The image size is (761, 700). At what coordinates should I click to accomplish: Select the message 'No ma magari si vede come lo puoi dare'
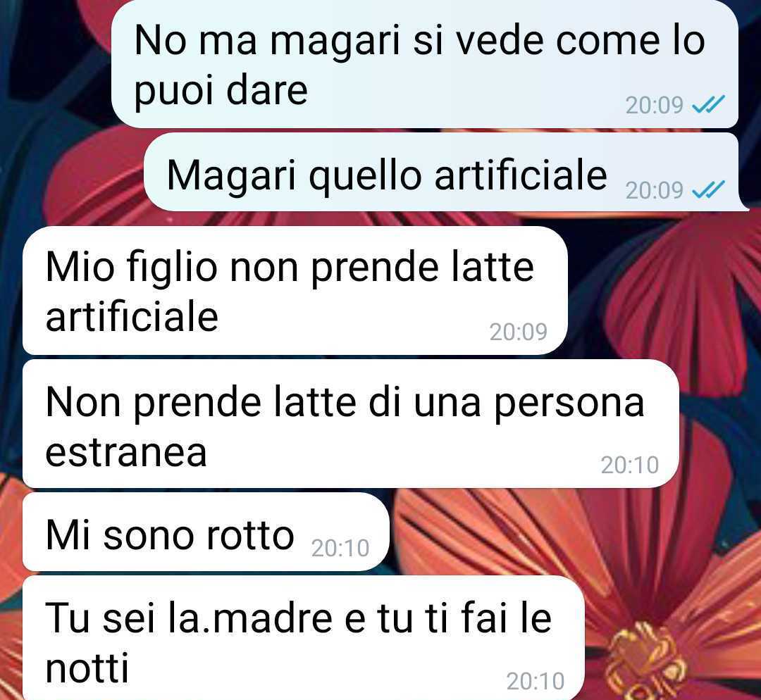point(425,64)
